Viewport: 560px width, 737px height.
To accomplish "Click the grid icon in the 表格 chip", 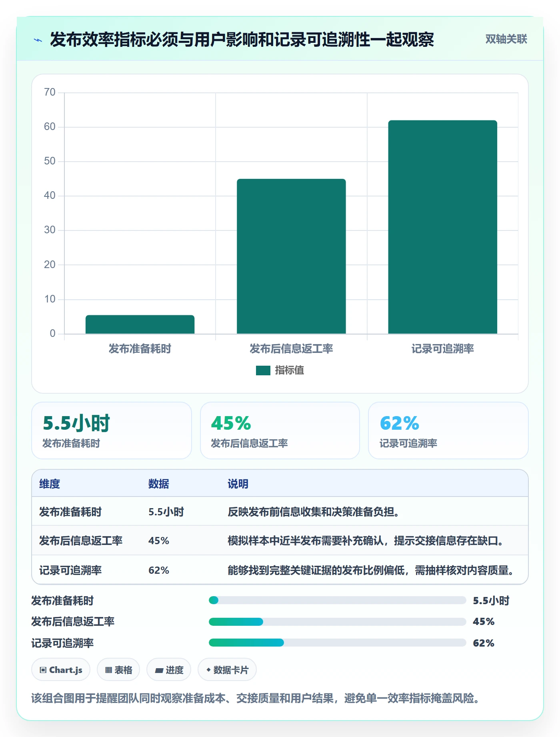I will pyautogui.click(x=108, y=670).
